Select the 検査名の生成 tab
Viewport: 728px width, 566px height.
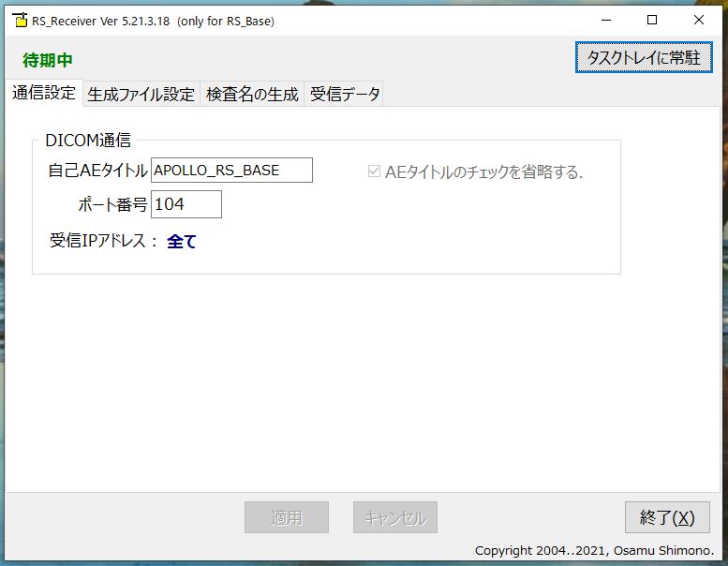pyautogui.click(x=252, y=95)
